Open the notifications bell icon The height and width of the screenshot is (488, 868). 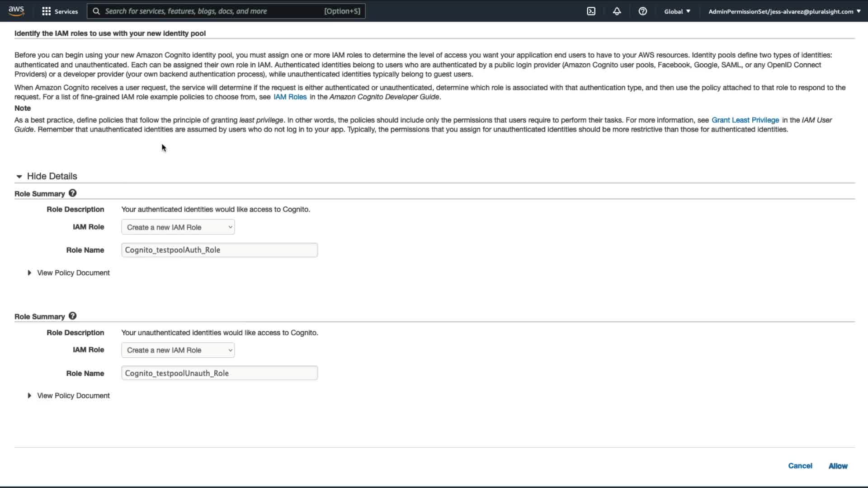(x=617, y=11)
